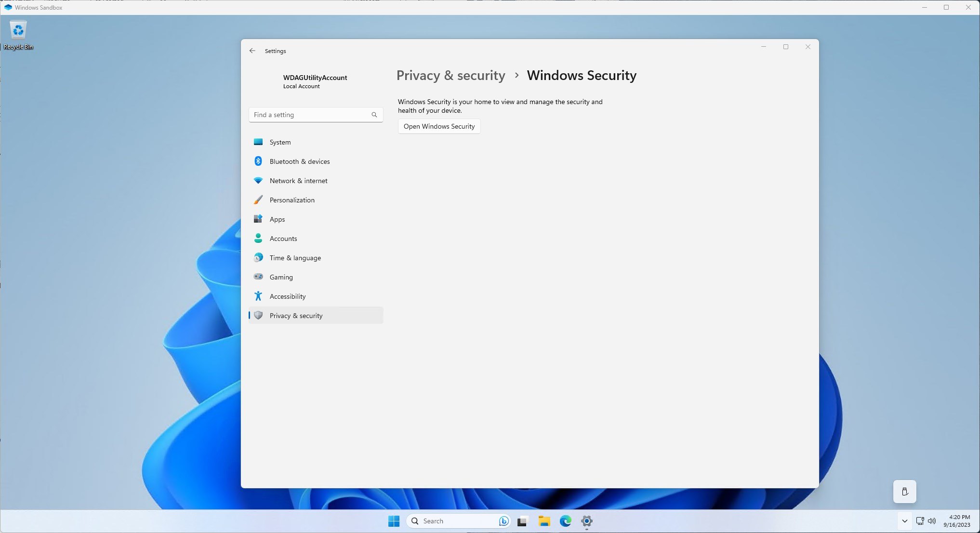Click the Settings gear in the taskbar
Viewport: 980px width, 533px height.
[587, 521]
